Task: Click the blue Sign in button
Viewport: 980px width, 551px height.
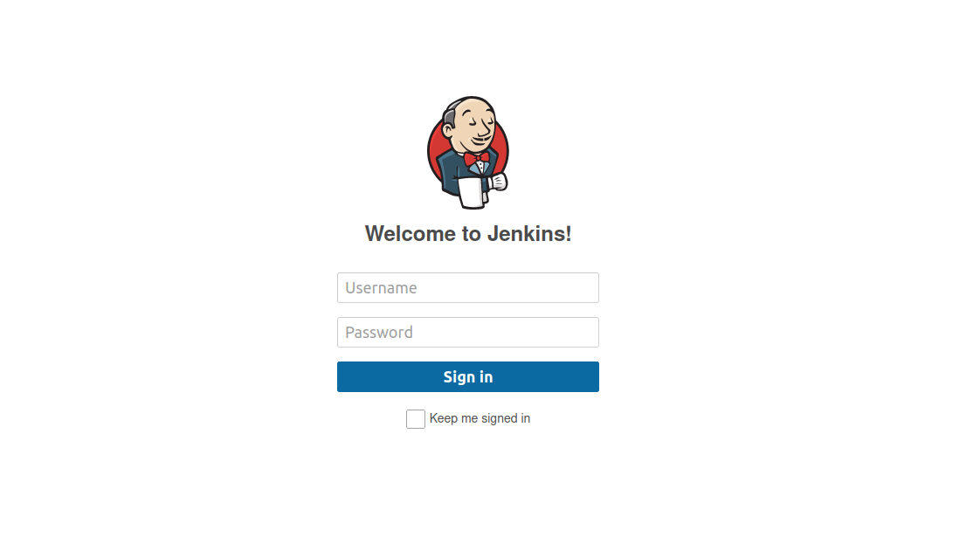Action: (x=468, y=376)
